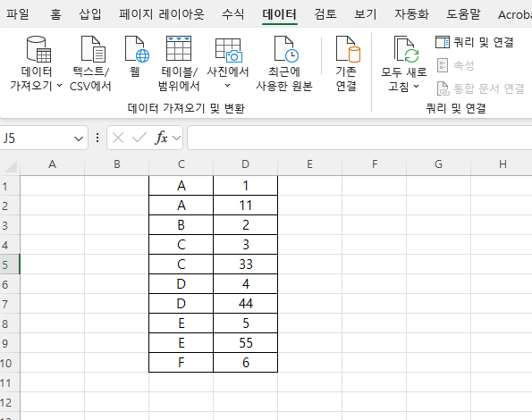Switch to the 도움말 tab
The height and width of the screenshot is (420, 532).
pyautogui.click(x=463, y=14)
